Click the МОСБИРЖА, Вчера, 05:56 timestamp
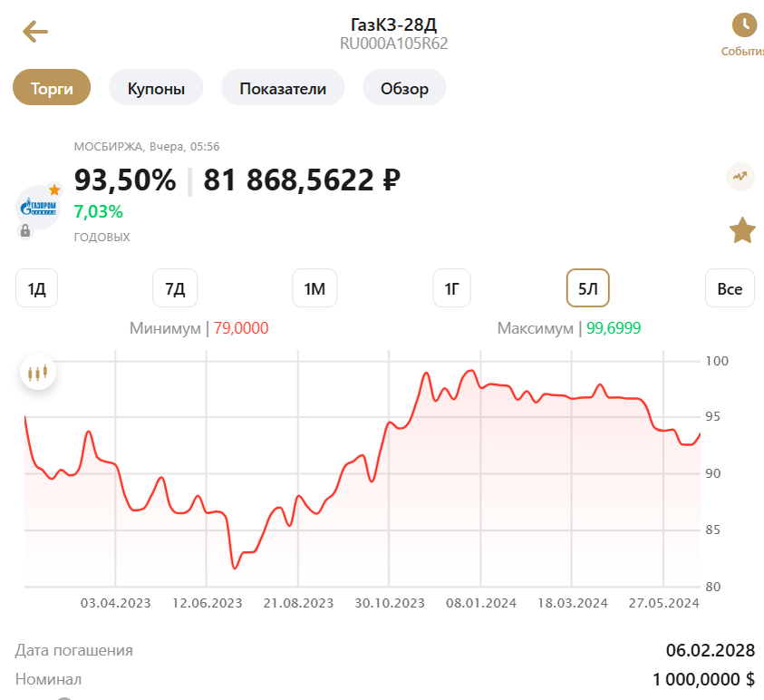This screenshot has width=764, height=700. tap(147, 146)
